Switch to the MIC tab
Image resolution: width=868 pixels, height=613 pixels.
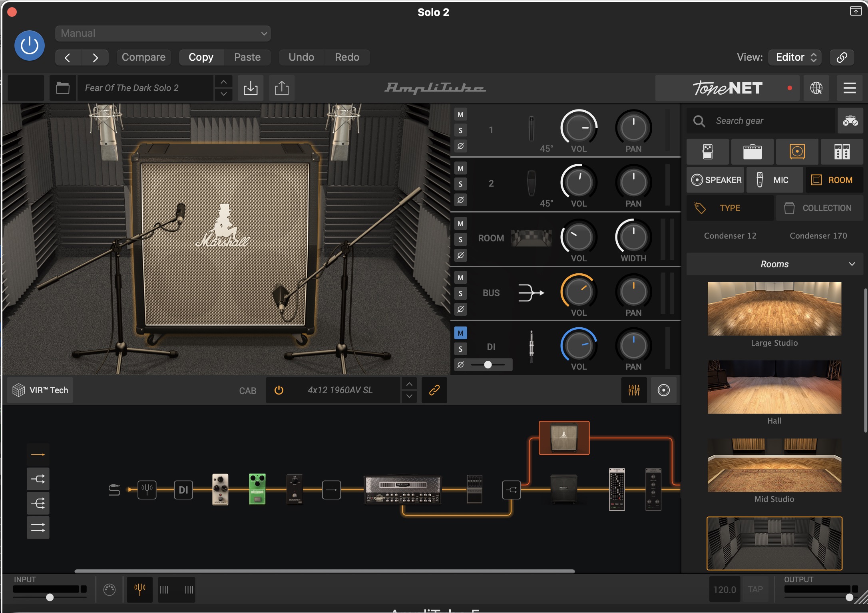coord(775,180)
